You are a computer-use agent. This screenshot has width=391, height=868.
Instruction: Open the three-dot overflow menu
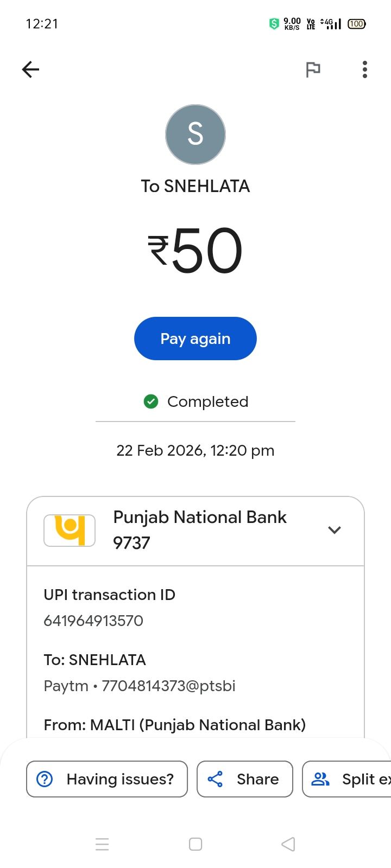pyautogui.click(x=365, y=69)
